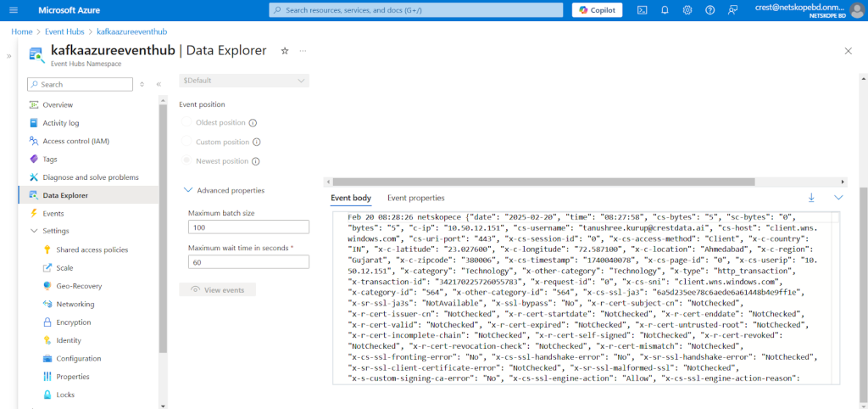Download the event body with arrow icon
Viewport: 868px width, 409px height.
[811, 198]
